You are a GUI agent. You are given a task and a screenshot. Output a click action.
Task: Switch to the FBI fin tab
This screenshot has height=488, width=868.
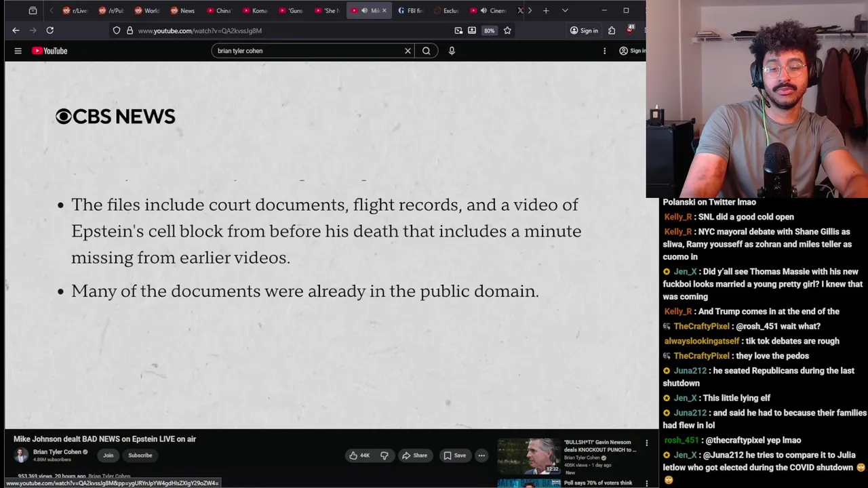click(x=410, y=11)
